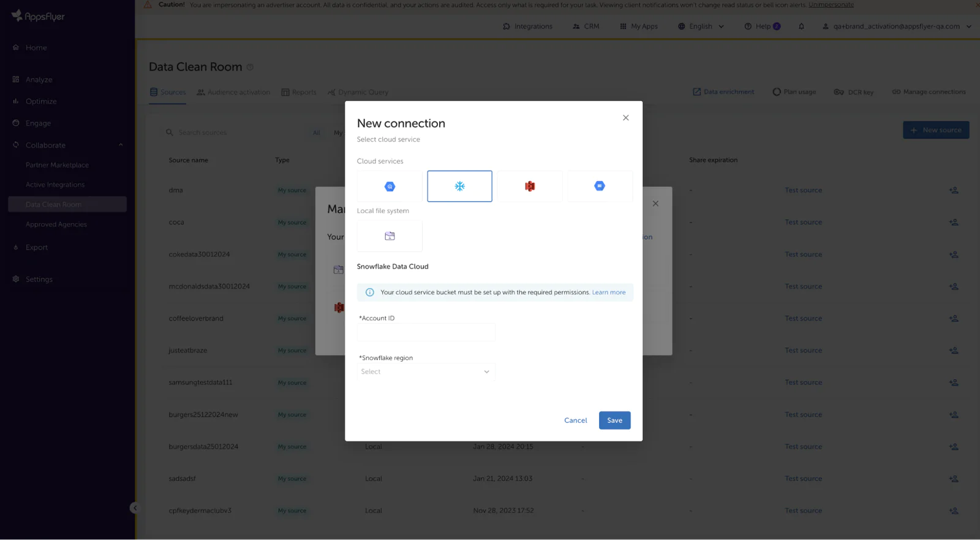Open DCR key
This screenshot has width=980, height=540.
[854, 92]
